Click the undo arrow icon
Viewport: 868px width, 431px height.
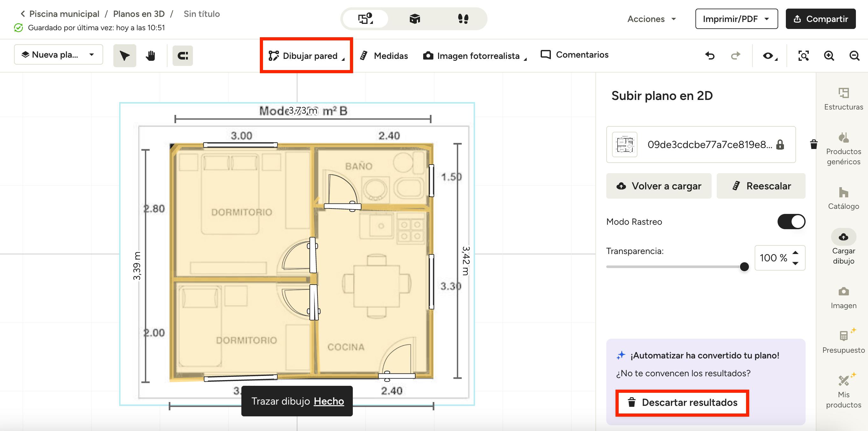[710, 56]
